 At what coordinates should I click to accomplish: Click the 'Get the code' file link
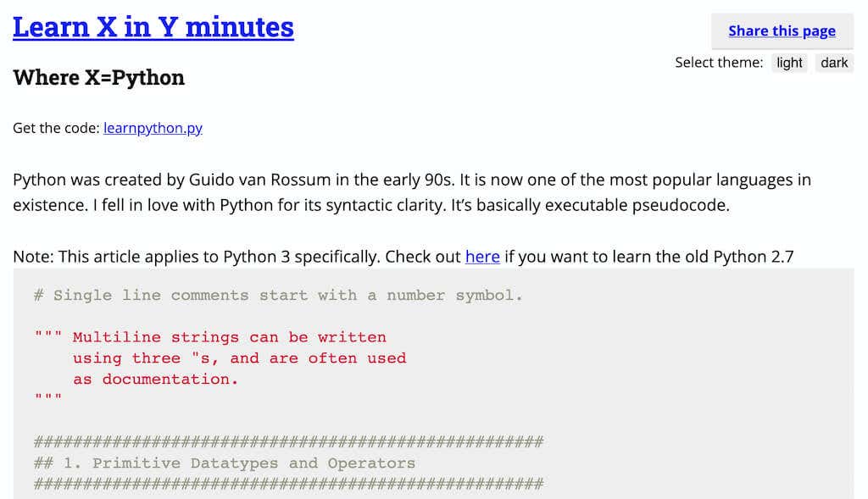[153, 128]
